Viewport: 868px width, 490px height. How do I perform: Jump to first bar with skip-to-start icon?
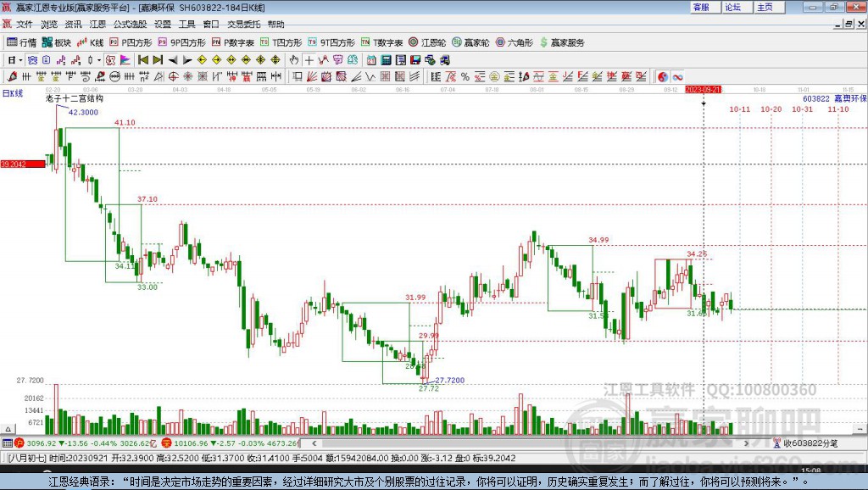(x=142, y=60)
